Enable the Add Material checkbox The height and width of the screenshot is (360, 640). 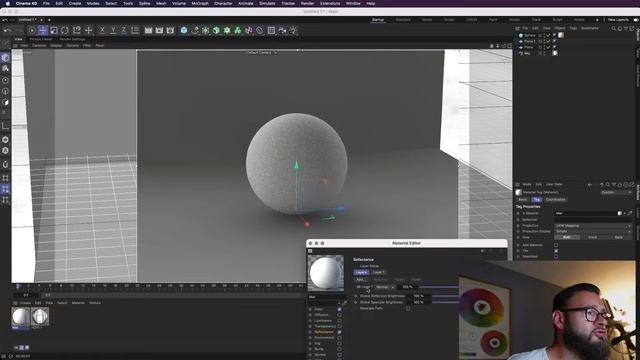(x=556, y=245)
